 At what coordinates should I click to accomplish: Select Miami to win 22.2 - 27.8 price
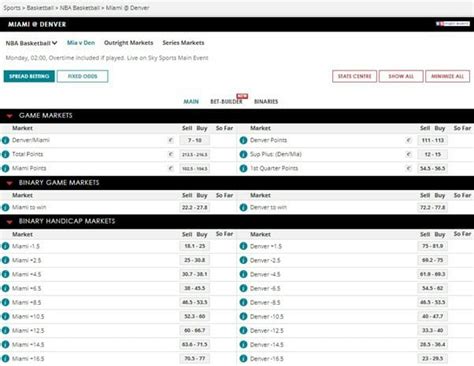[x=195, y=207]
